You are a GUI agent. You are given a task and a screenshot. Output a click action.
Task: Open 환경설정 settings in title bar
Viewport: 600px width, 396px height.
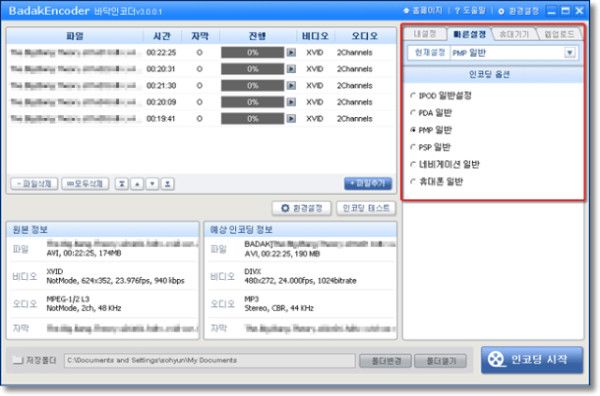(518, 11)
